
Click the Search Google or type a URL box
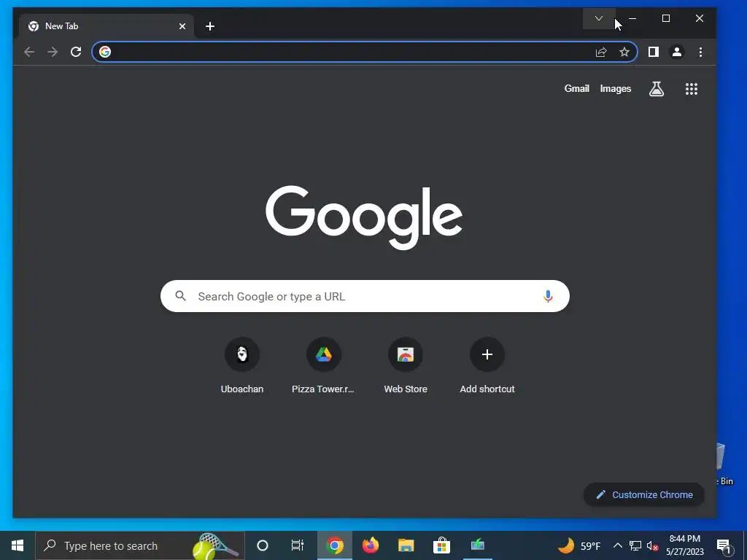pos(365,296)
